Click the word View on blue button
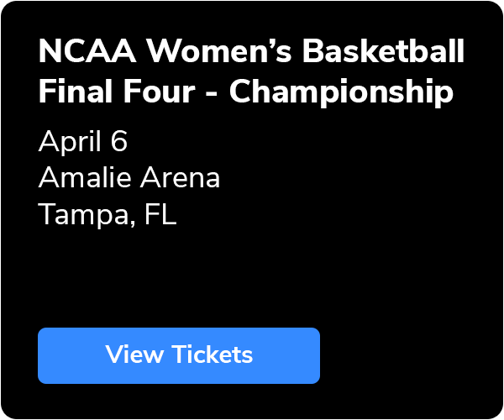504x420 pixels. coord(134,354)
